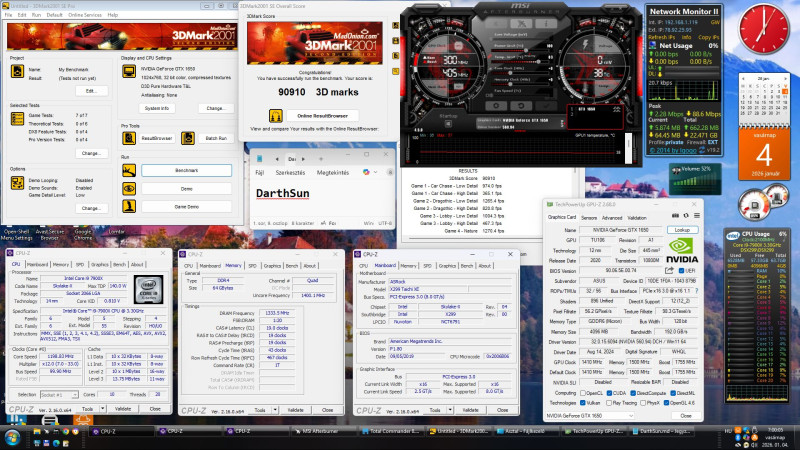Toggle OpenGL 4.6 checkbox in GPU-Z

click(666, 403)
